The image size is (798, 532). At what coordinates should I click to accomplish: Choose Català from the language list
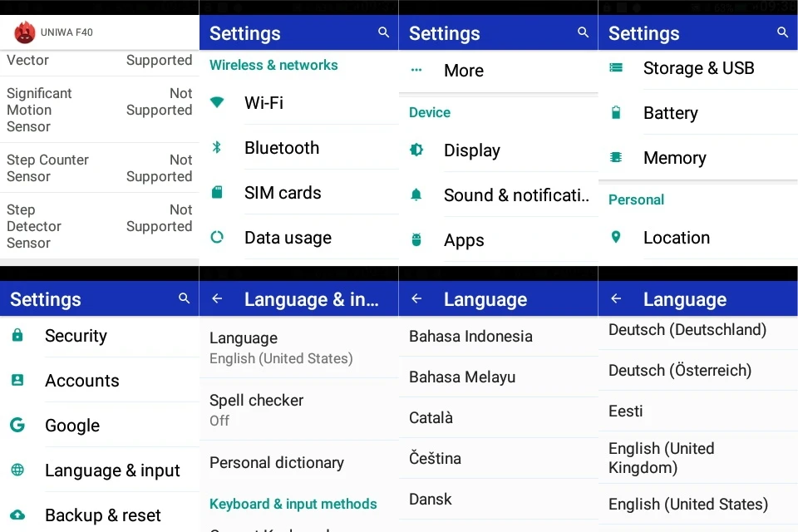coord(498,417)
